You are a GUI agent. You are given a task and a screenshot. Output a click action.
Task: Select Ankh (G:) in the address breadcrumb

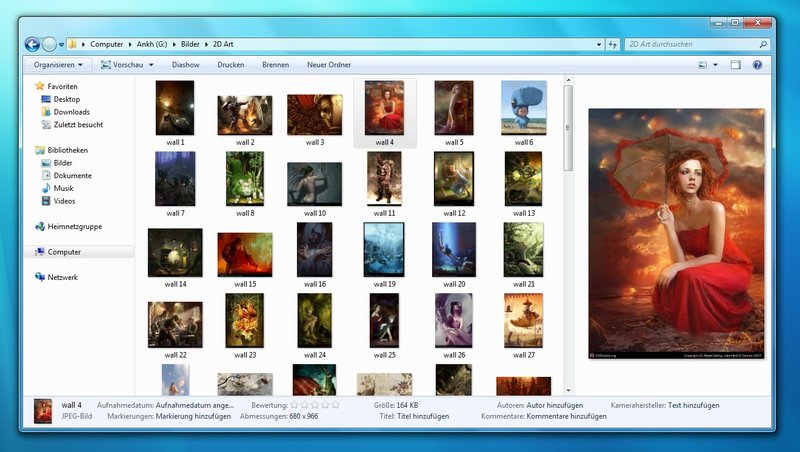152,44
